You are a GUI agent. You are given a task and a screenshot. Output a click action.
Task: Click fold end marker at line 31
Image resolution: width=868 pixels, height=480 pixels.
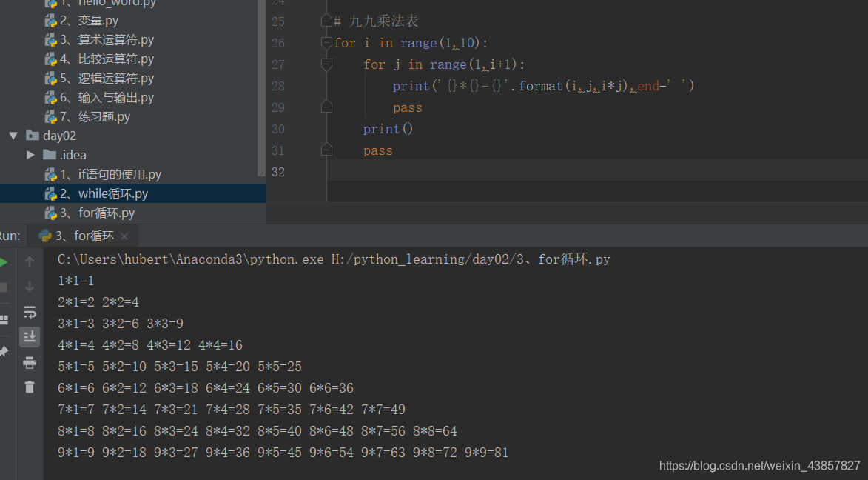pos(326,150)
